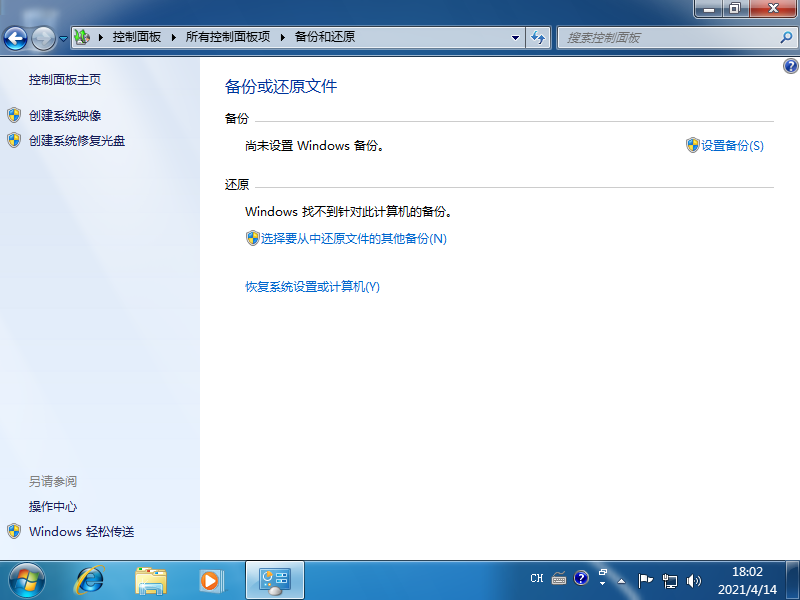Click shield icon beside 创建系统映像
Screen dimensions: 800x600
pos(14,115)
